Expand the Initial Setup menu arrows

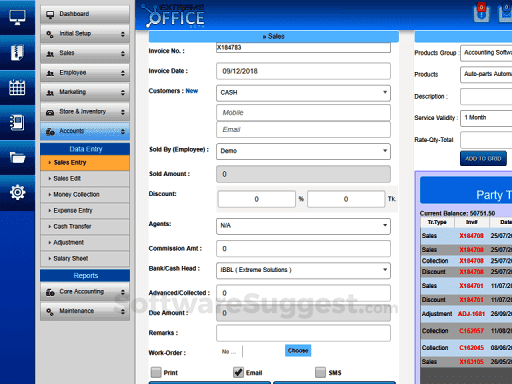pos(123,34)
